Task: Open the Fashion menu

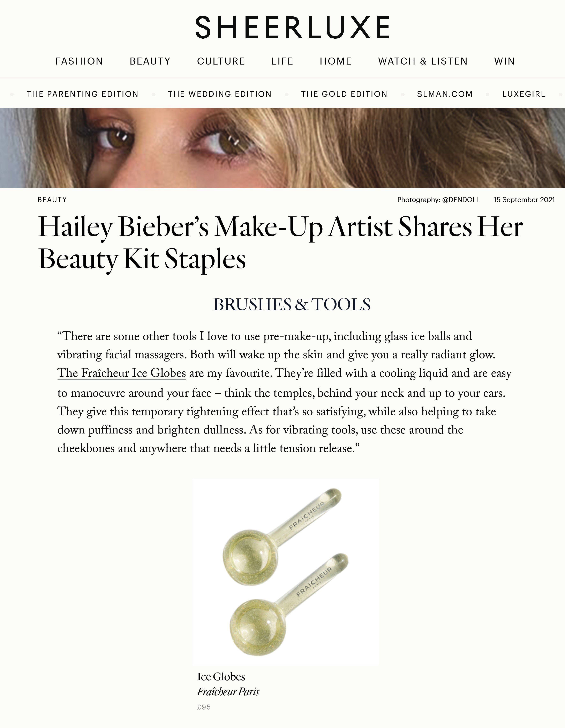Action: click(79, 61)
